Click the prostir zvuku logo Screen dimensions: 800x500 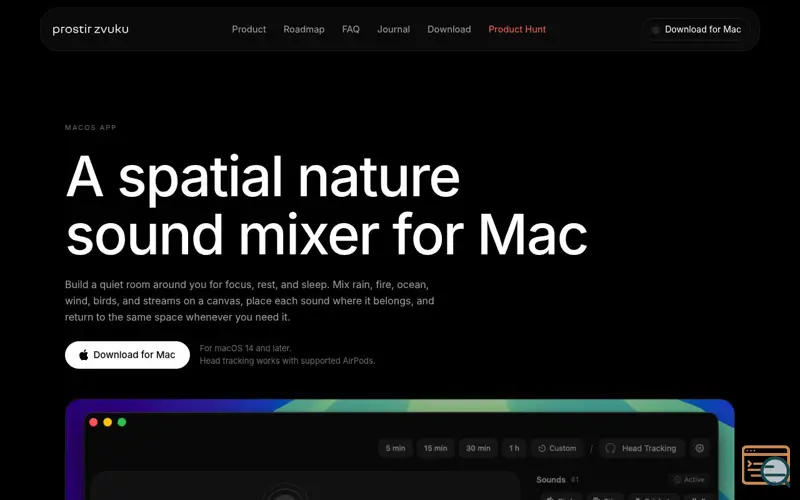pyautogui.click(x=90, y=29)
